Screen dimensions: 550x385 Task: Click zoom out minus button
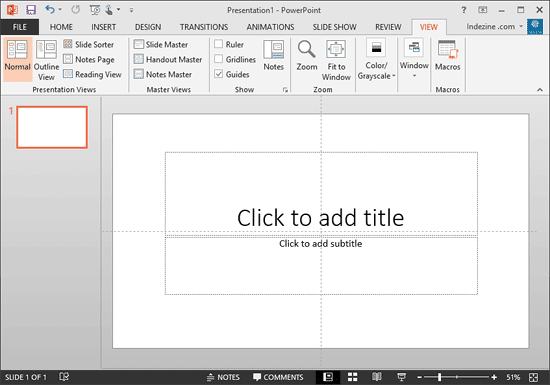419,377
